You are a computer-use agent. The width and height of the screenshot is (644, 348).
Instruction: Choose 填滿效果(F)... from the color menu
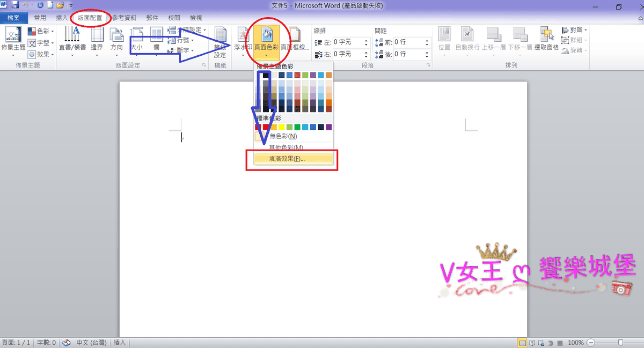(287, 159)
